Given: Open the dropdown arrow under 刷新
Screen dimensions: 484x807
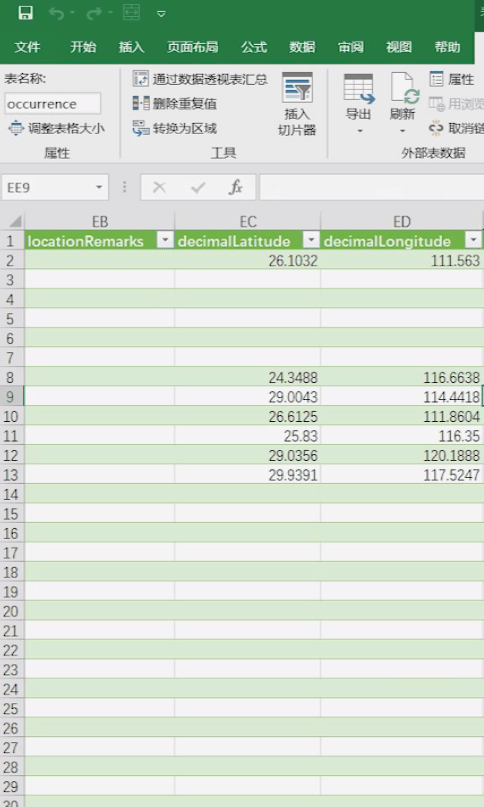Looking at the screenshot, I should point(403,131).
